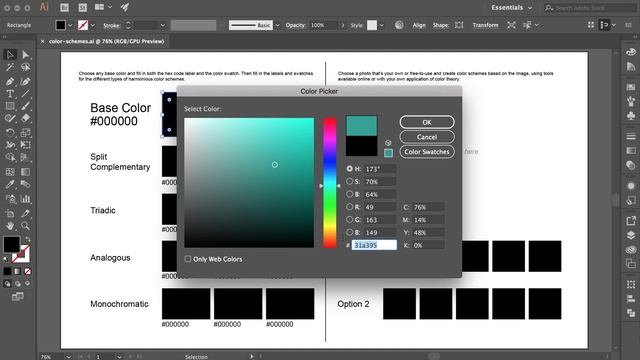The width and height of the screenshot is (640, 360).
Task: Open Adobe Bridge via the Br icon
Action: tap(64, 7)
